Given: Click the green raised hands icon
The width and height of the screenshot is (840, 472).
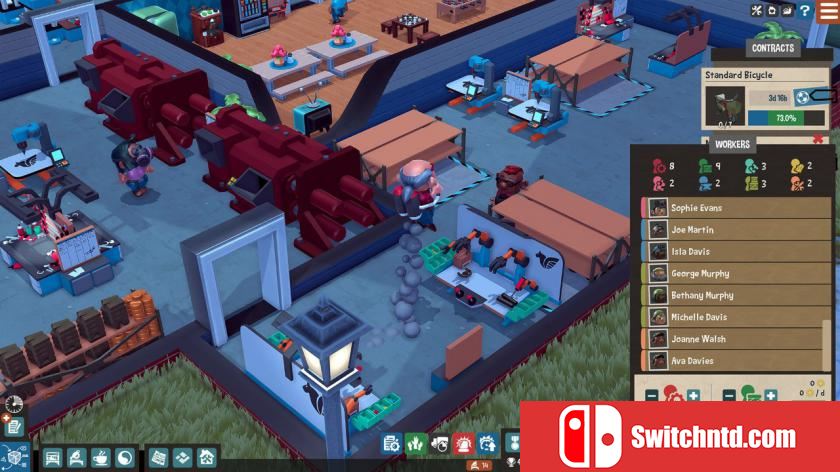Looking at the screenshot, I should 416,444.
